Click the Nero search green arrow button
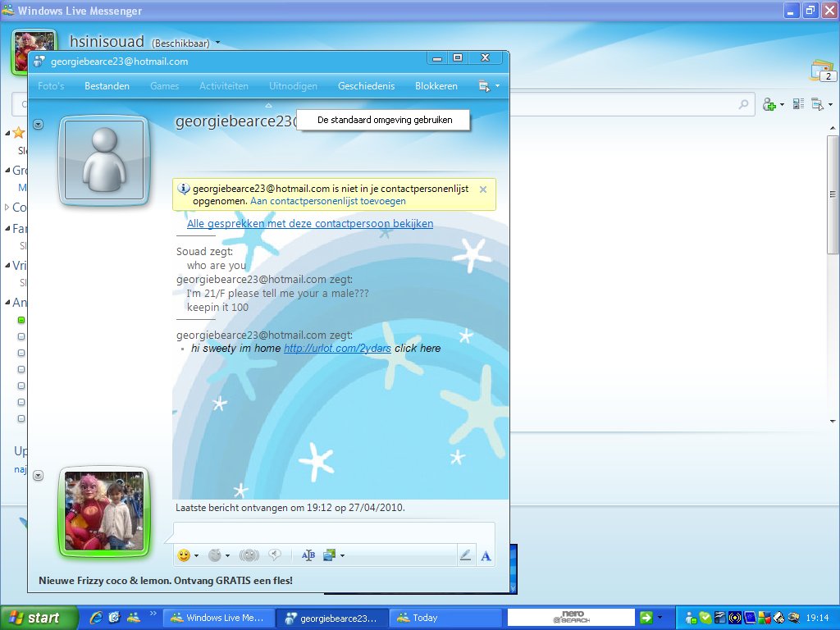The height and width of the screenshot is (630, 840). (646, 618)
